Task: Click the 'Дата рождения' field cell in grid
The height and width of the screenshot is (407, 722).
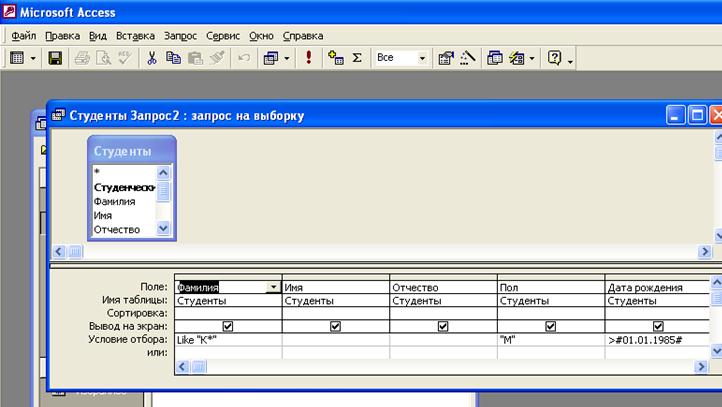Action: pyautogui.click(x=658, y=287)
